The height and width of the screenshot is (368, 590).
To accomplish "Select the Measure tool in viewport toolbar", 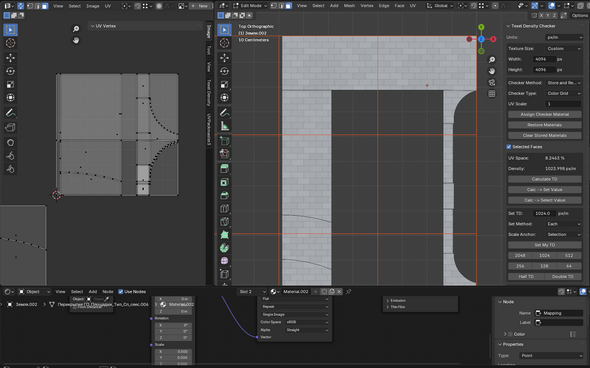I will [225, 126].
